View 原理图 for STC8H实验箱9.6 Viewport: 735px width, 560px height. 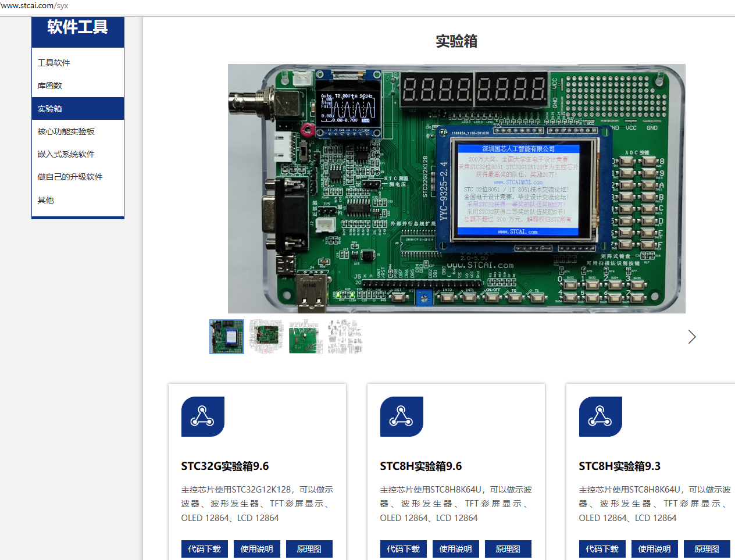pos(508,549)
